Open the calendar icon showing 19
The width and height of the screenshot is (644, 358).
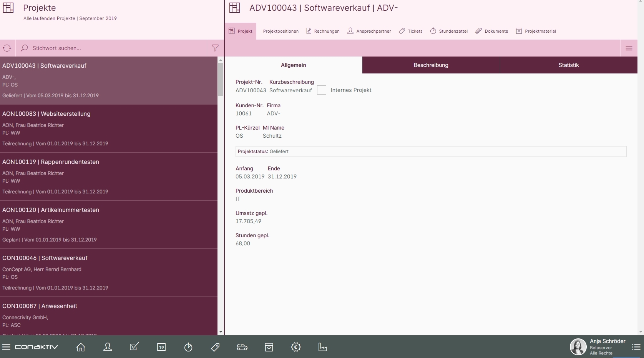pyautogui.click(x=161, y=347)
